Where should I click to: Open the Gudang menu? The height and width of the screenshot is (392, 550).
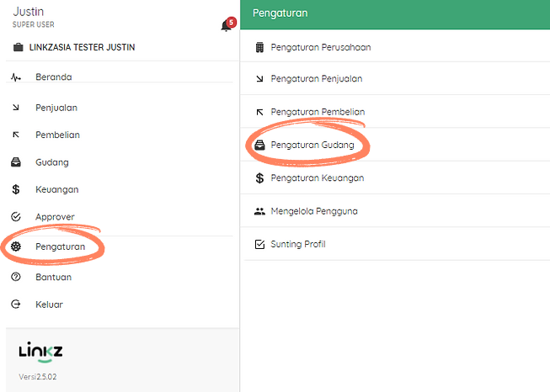[52, 162]
